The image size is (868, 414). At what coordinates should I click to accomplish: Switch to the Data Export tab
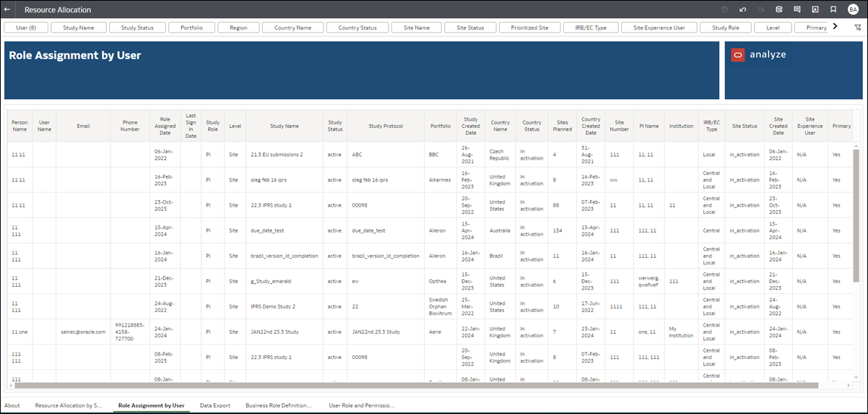click(215, 405)
